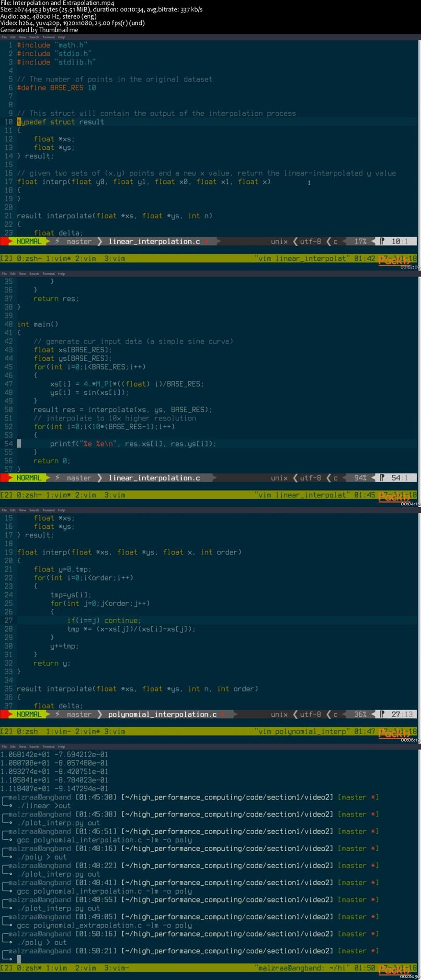This screenshot has width=421, height=980.
Task: Open View menu in the polynomial_interpolation.c frame
Action: (x=23, y=510)
